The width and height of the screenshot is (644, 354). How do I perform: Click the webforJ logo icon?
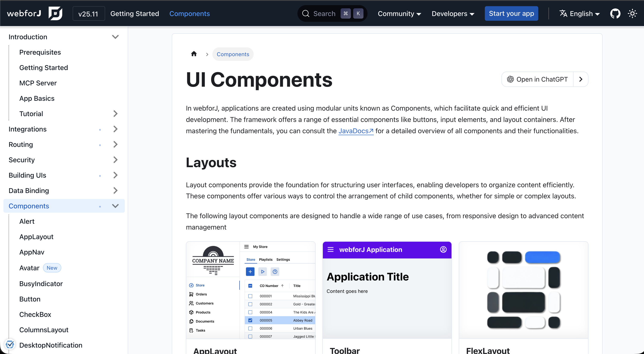pos(55,13)
